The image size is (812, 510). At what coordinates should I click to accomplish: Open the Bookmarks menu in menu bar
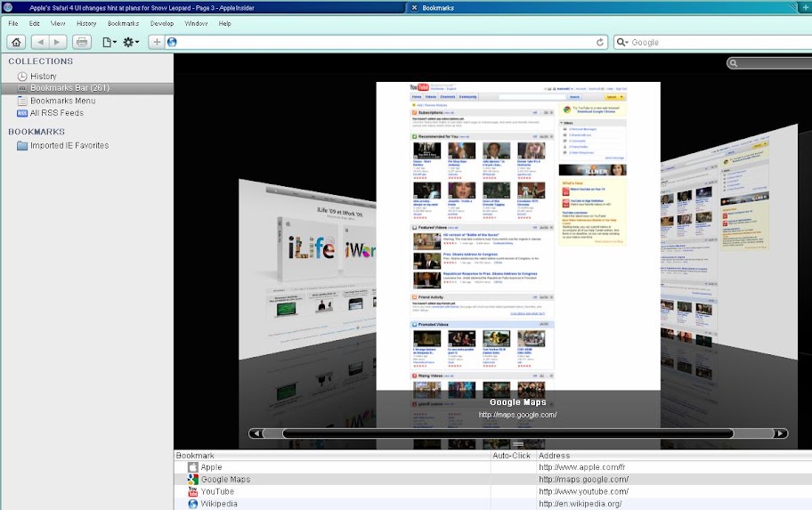tap(123, 23)
